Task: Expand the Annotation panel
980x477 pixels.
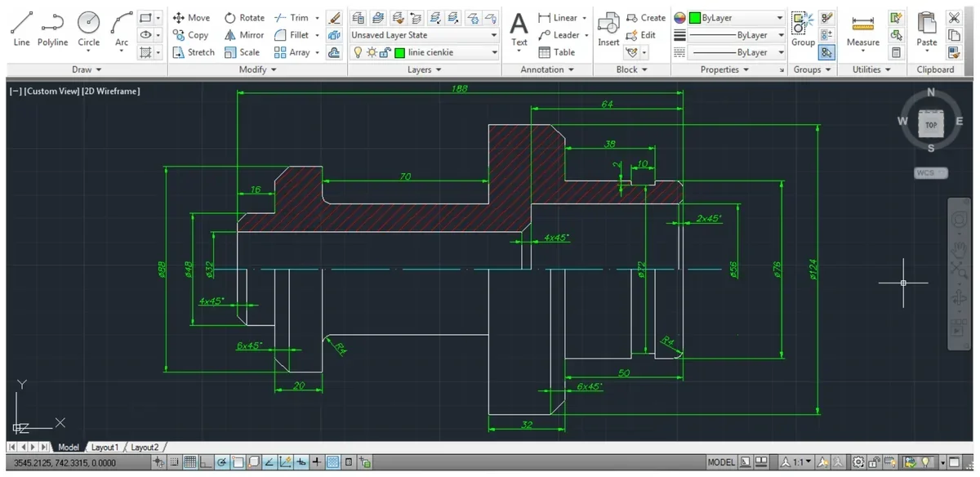Action: tap(547, 70)
